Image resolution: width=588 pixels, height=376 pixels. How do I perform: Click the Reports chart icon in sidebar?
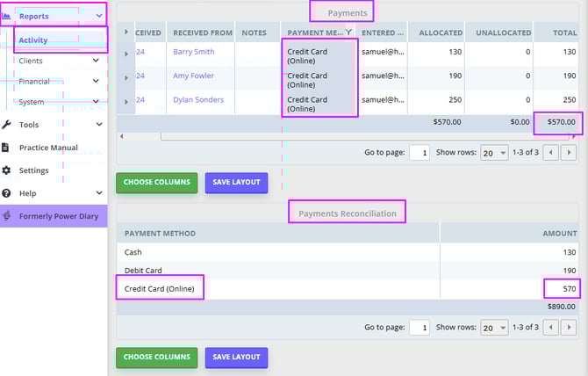(x=8, y=16)
